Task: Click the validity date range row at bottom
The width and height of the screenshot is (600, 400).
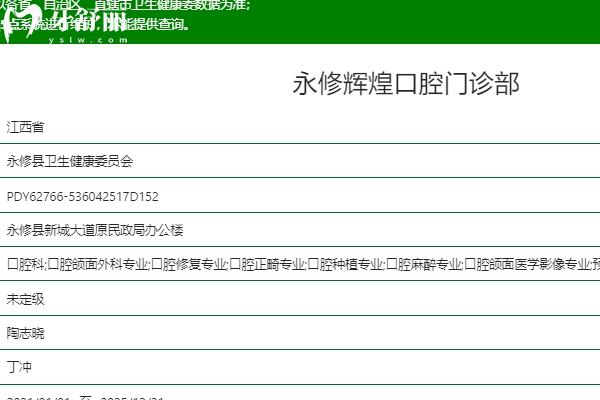Action: pos(85,397)
